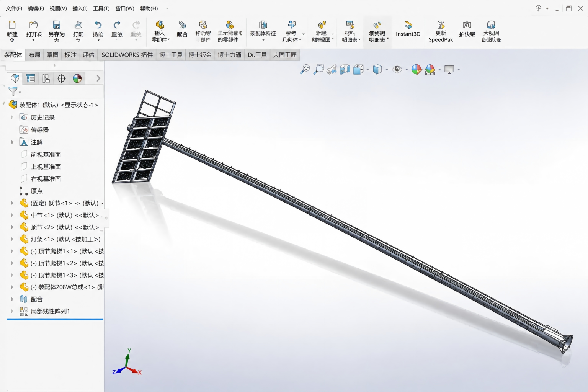Switch to the SOLIDWORKS 插件 tab

127,55
